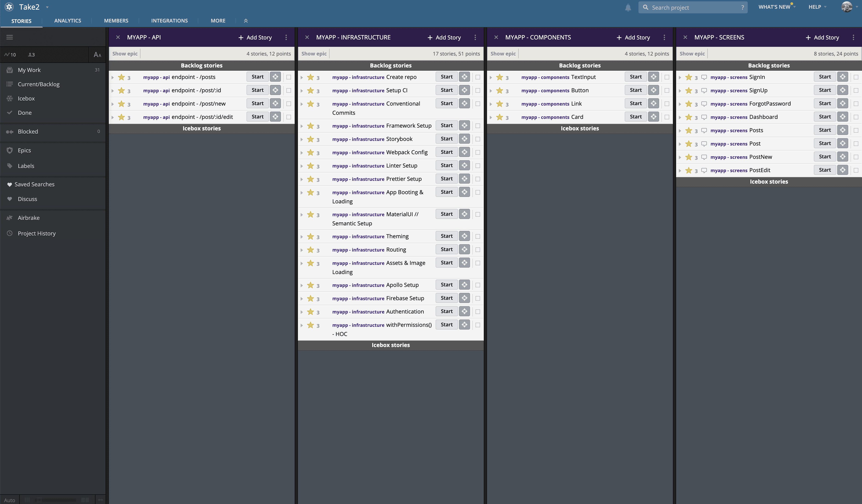Select checkbox for Webpack Config story
Viewport: 862px width, 504px height.
click(x=478, y=152)
